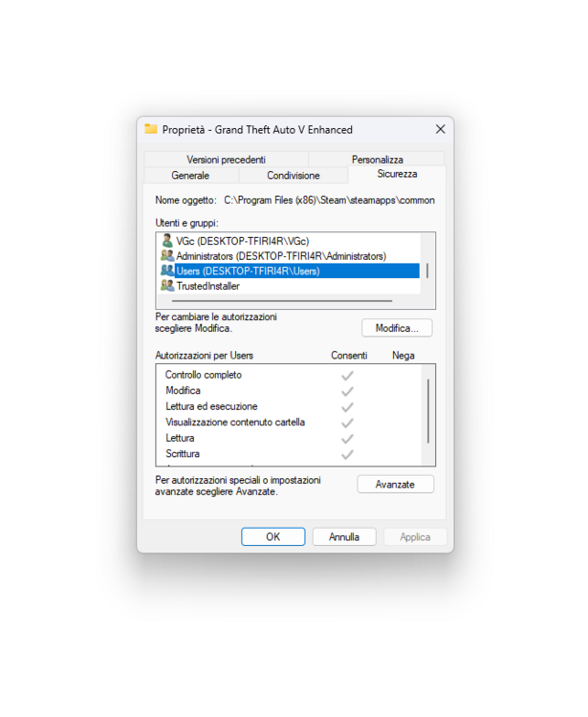
Task: Click the Autorizzazioni per Users label
Action: tap(204, 356)
